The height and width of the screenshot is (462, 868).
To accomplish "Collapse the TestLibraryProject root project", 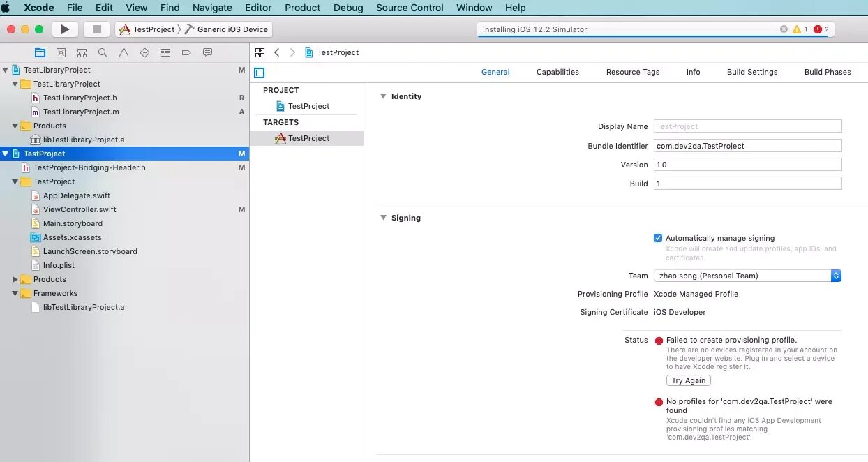I will [x=6, y=70].
